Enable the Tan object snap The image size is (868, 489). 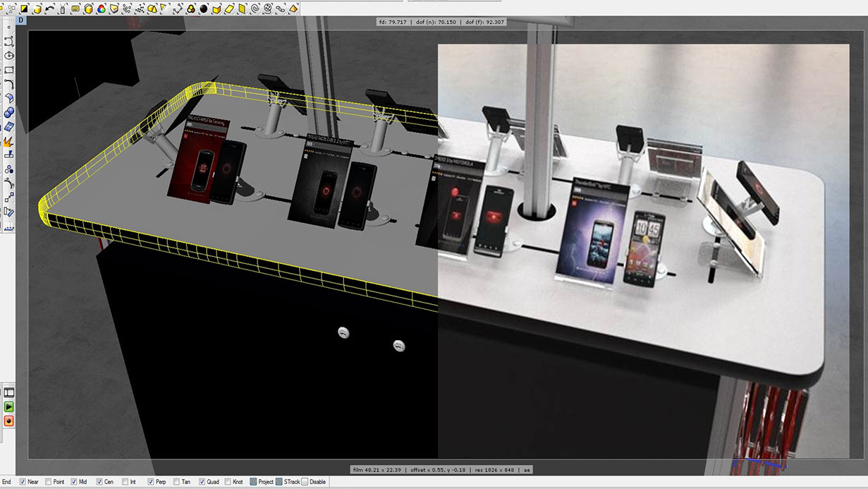(x=176, y=482)
